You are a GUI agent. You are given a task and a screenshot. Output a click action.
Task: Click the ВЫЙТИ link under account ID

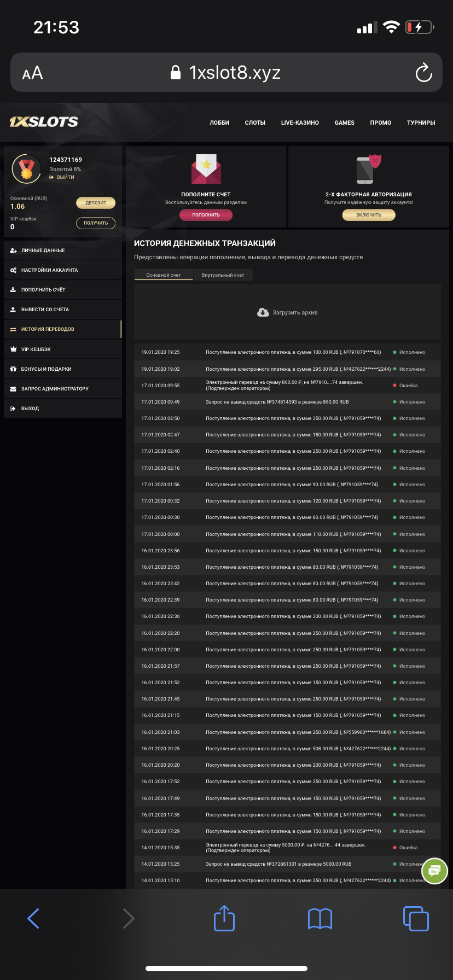click(x=65, y=177)
